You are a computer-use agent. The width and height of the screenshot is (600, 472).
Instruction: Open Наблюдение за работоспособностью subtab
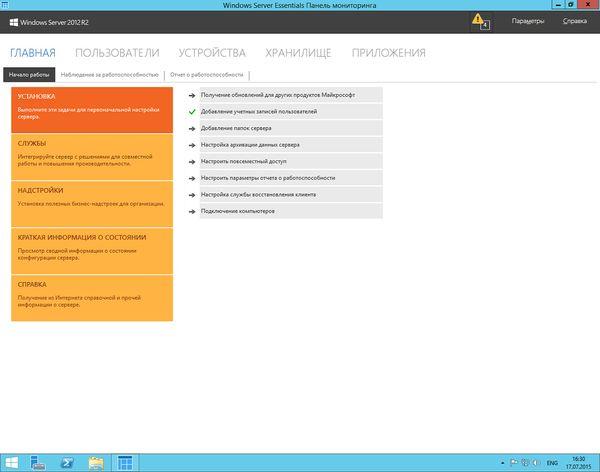(109, 75)
